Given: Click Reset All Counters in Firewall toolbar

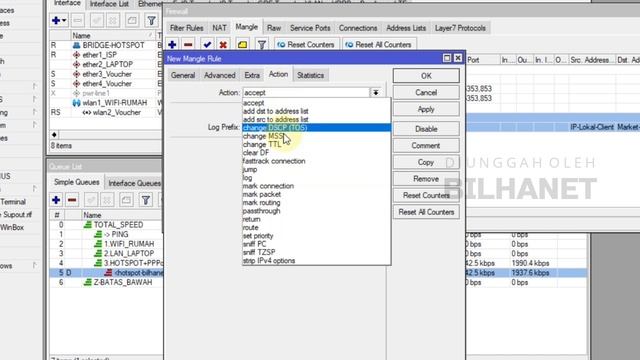Looking at the screenshot, I should pyautogui.click(x=379, y=44).
